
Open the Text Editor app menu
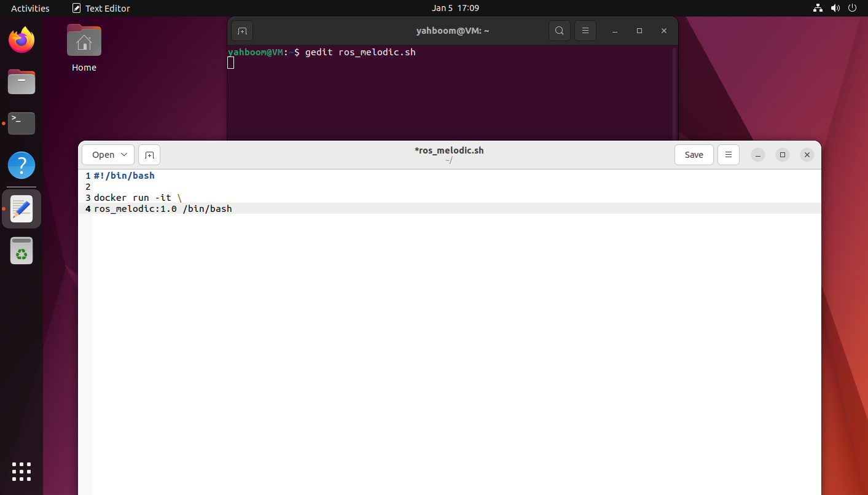point(101,8)
